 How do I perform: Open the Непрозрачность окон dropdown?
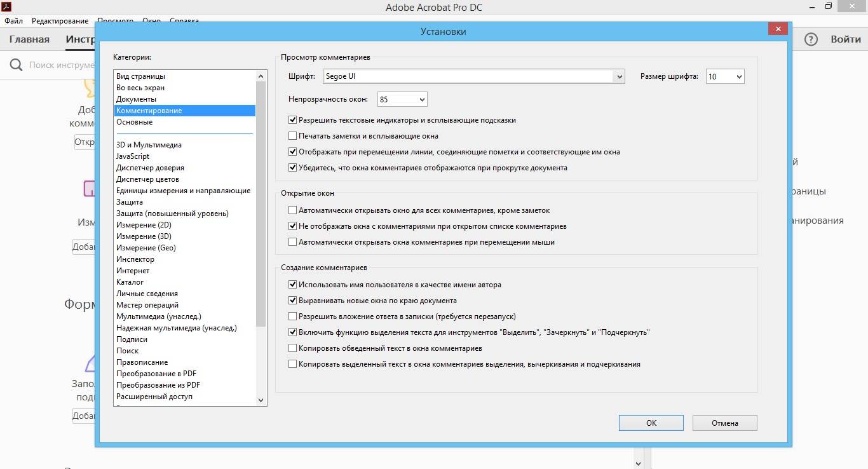(x=402, y=99)
